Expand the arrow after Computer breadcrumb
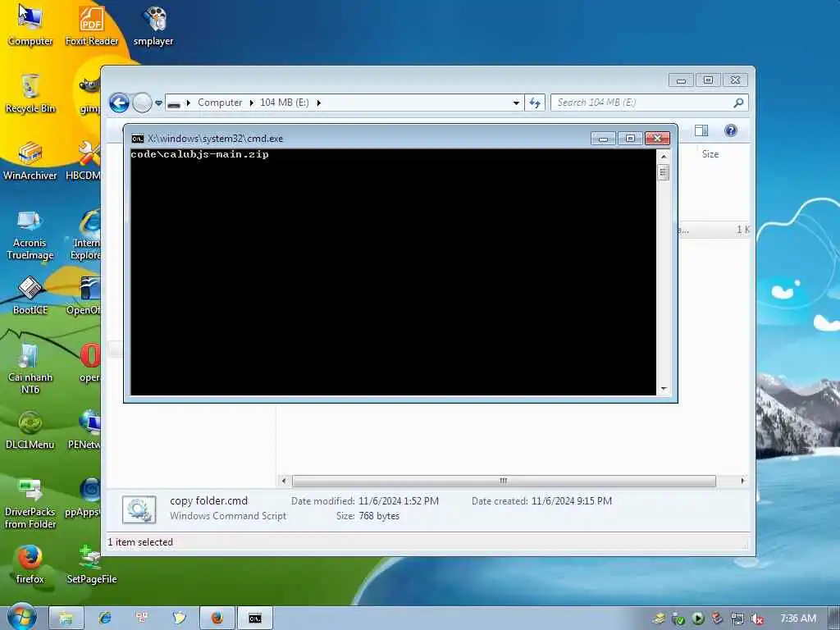Viewport: 840px width, 630px height. pyautogui.click(x=251, y=103)
